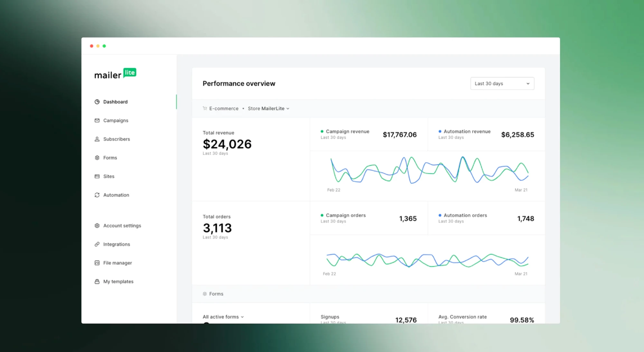The image size is (644, 352).
Task: Click green Campaign revenue legend dot
Action: [x=322, y=132]
